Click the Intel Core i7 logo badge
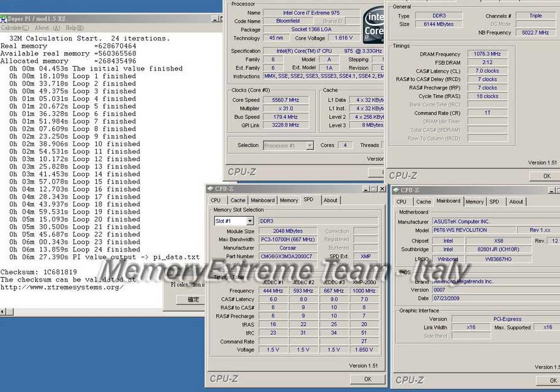The width and height of the screenshot is (560, 392). [373, 24]
